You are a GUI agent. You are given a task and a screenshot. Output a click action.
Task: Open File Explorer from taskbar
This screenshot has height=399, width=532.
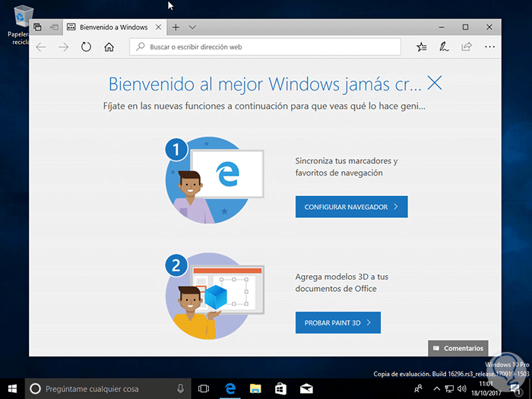(x=255, y=389)
